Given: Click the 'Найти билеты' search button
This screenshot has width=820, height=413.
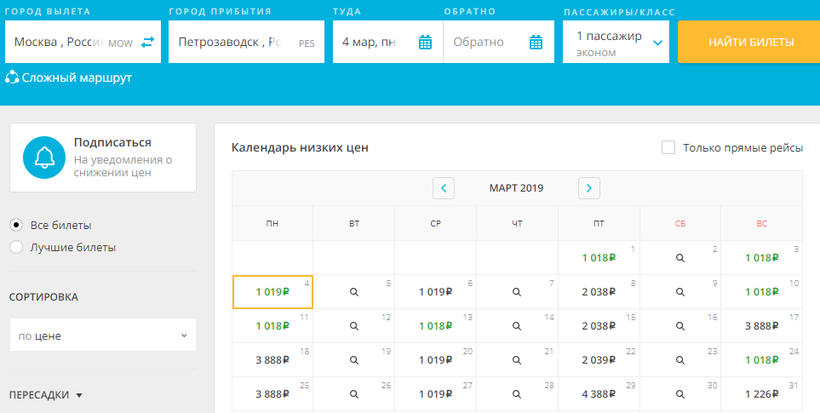Looking at the screenshot, I should pos(750,42).
